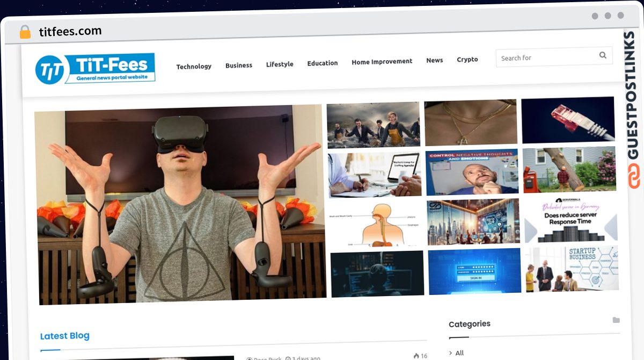Viewport: 644px width, 360px height.
Task: Click the padlock icon beside titfees.com
Action: pos(25,32)
